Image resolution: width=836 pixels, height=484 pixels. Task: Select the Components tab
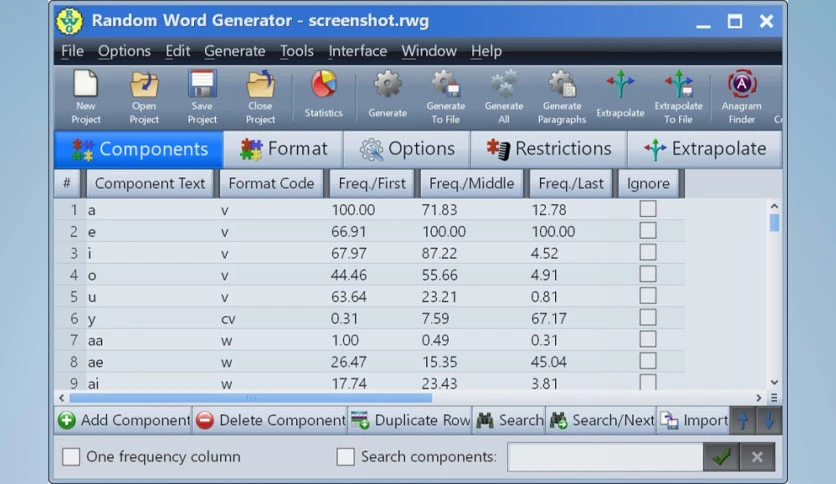click(x=139, y=149)
